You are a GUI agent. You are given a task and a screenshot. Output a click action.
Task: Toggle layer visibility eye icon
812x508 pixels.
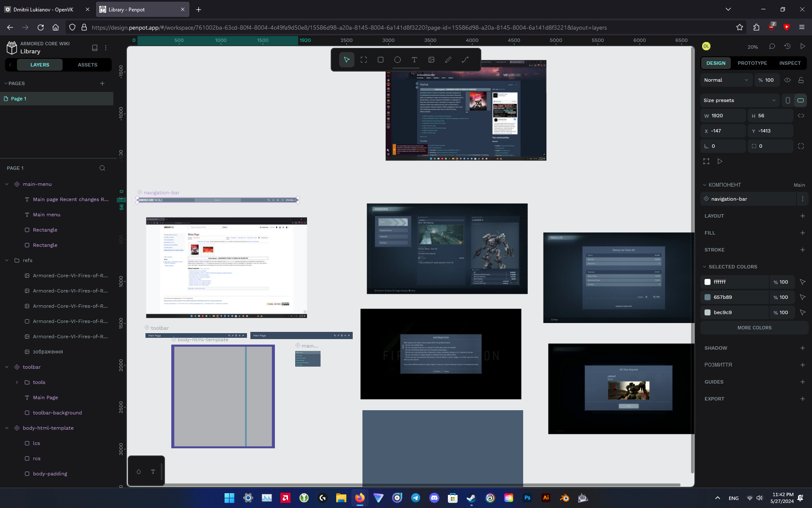pos(787,80)
